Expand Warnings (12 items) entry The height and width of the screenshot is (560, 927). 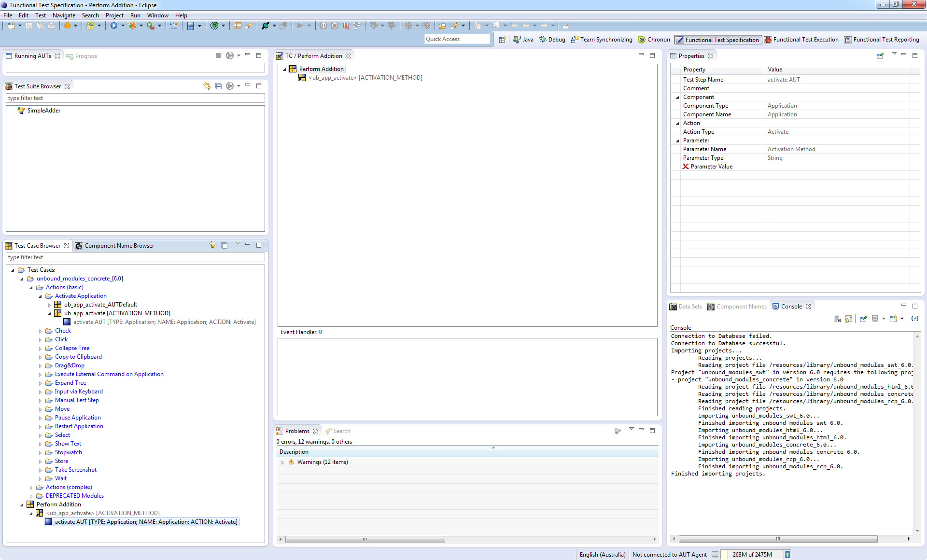(282, 462)
